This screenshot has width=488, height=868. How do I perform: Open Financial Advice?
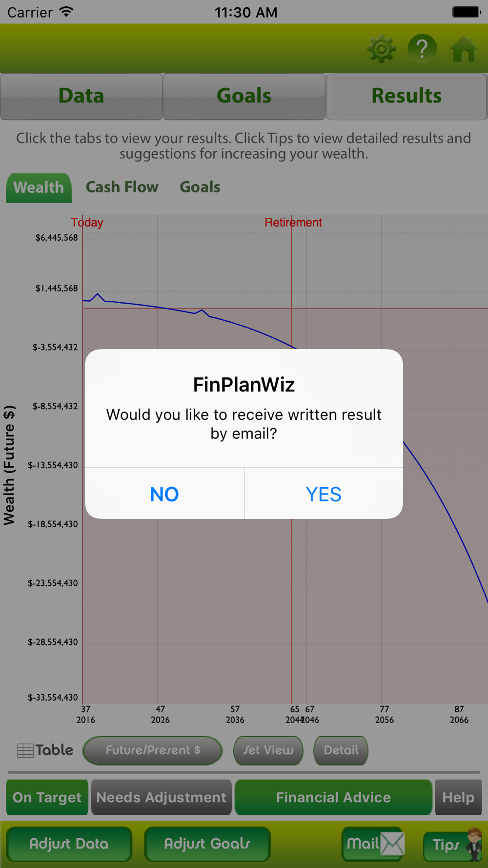[333, 797]
